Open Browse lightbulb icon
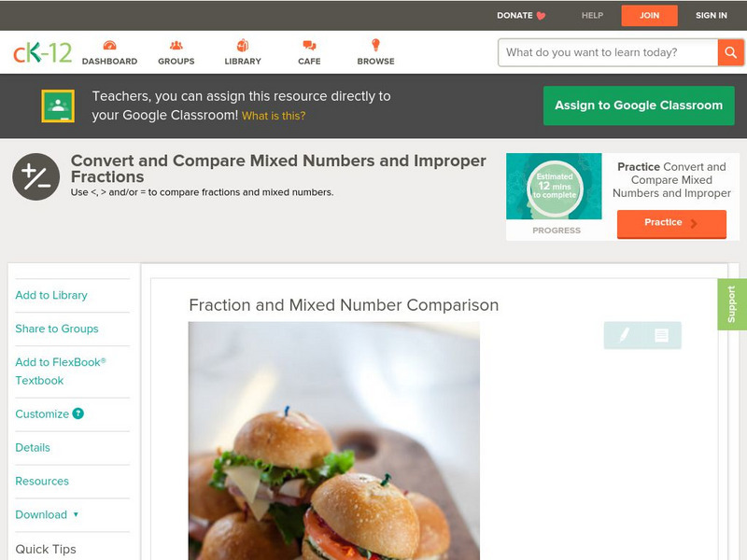Screen dimensions: 747x560 coord(376,45)
